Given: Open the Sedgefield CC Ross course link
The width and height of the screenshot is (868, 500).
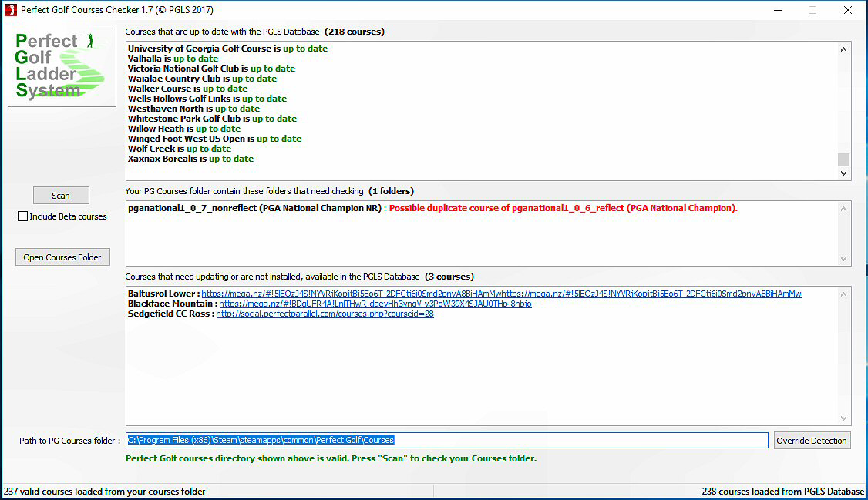Looking at the screenshot, I should point(325,314).
